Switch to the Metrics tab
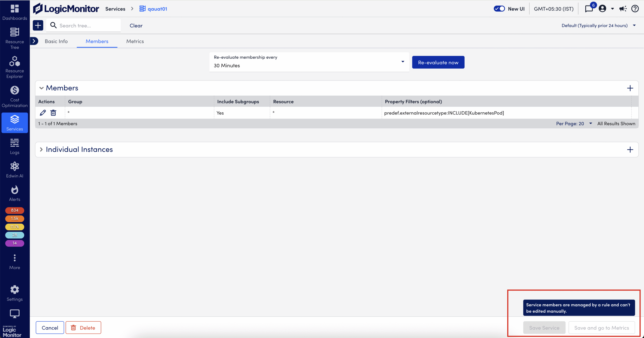Image resolution: width=644 pixels, height=338 pixels. pyautogui.click(x=135, y=41)
